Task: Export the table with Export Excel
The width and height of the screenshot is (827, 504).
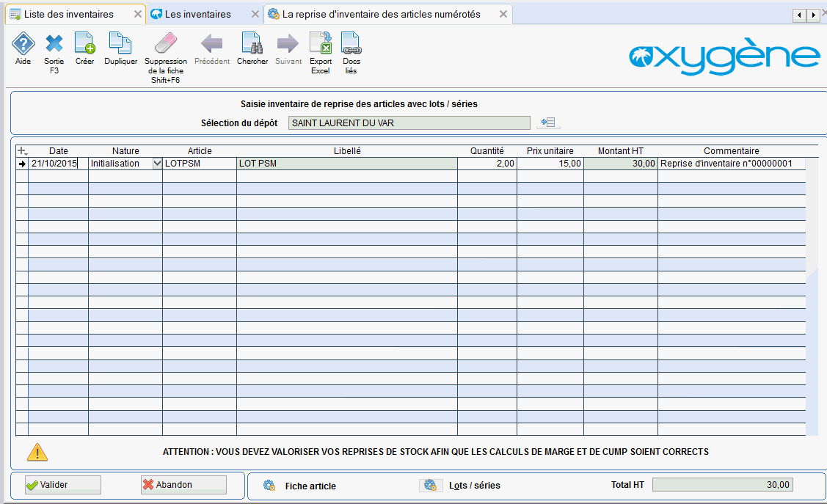Action: (320, 43)
